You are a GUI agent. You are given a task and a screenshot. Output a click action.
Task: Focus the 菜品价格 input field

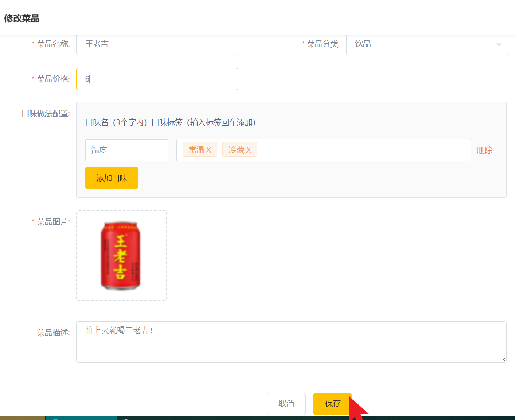157,79
